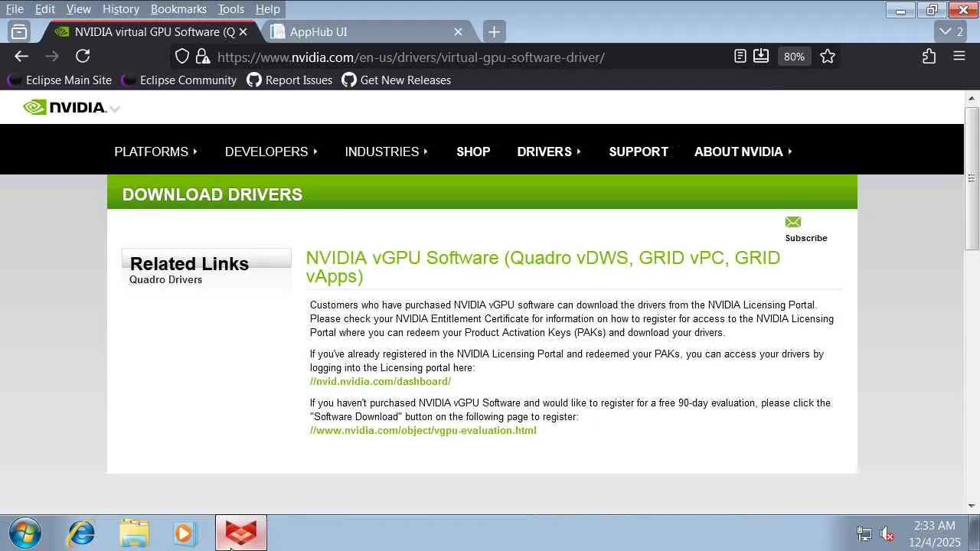
Task: Click the NVIDIA vGPU Software page title
Action: coord(543,266)
